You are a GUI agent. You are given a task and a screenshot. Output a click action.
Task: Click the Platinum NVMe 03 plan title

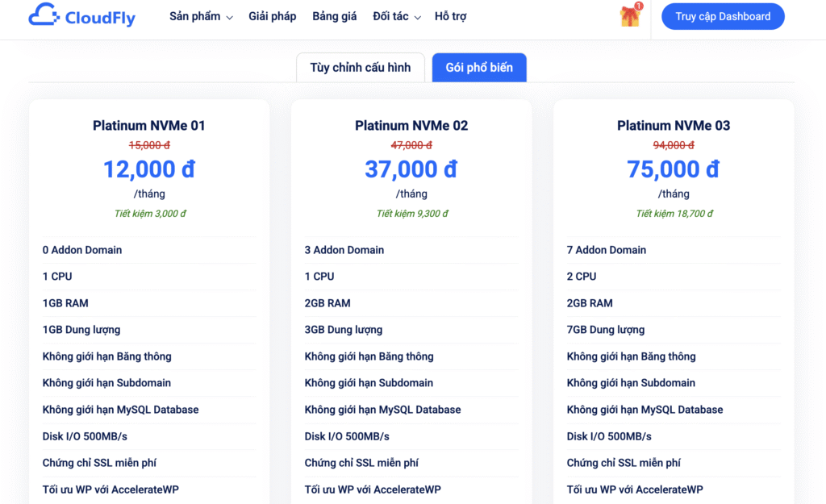[x=674, y=125]
